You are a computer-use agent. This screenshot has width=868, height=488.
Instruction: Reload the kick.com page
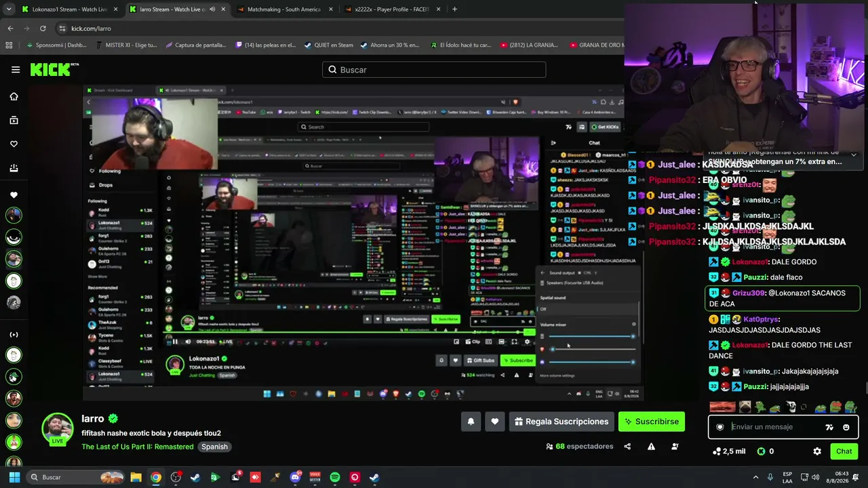click(43, 28)
